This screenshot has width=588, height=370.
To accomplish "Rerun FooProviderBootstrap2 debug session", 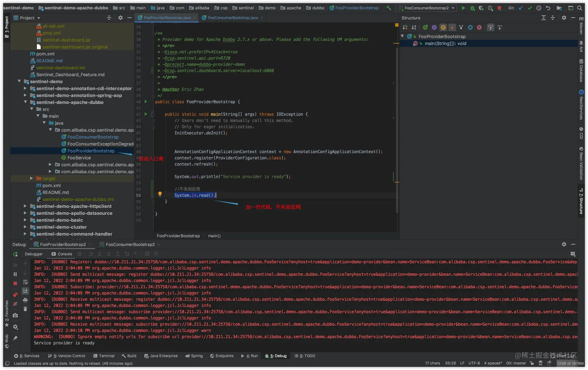I will tap(16, 254).
